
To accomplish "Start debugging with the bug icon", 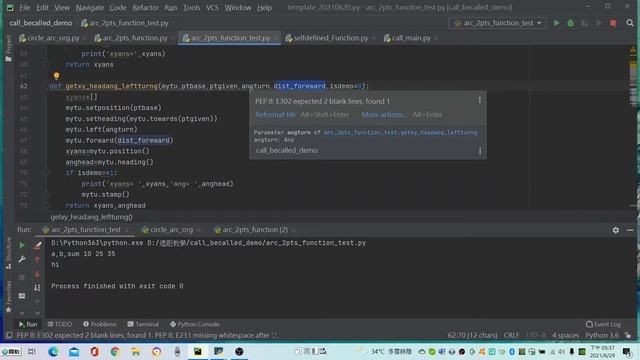I will pos(571,23).
